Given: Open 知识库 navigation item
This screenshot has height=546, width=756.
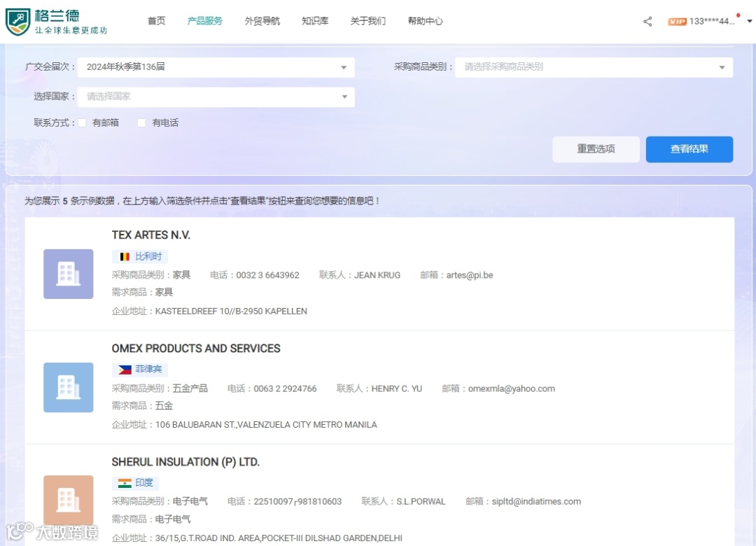Looking at the screenshot, I should click(x=315, y=21).
